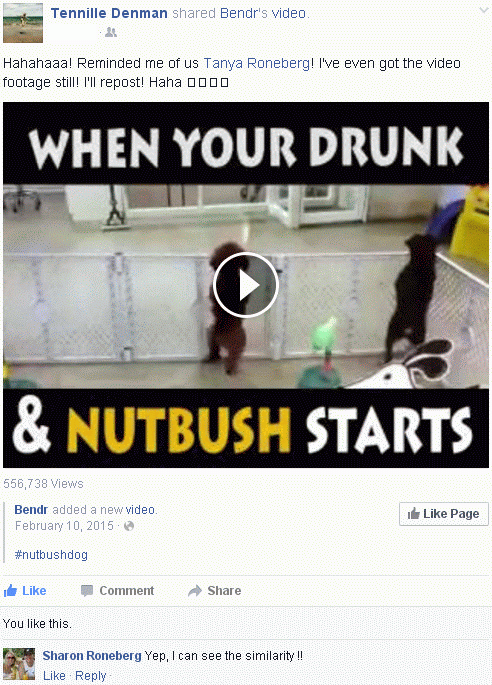The width and height of the screenshot is (492, 685).
Task: Open the #nutbushdog hashtag
Action: tap(51, 554)
